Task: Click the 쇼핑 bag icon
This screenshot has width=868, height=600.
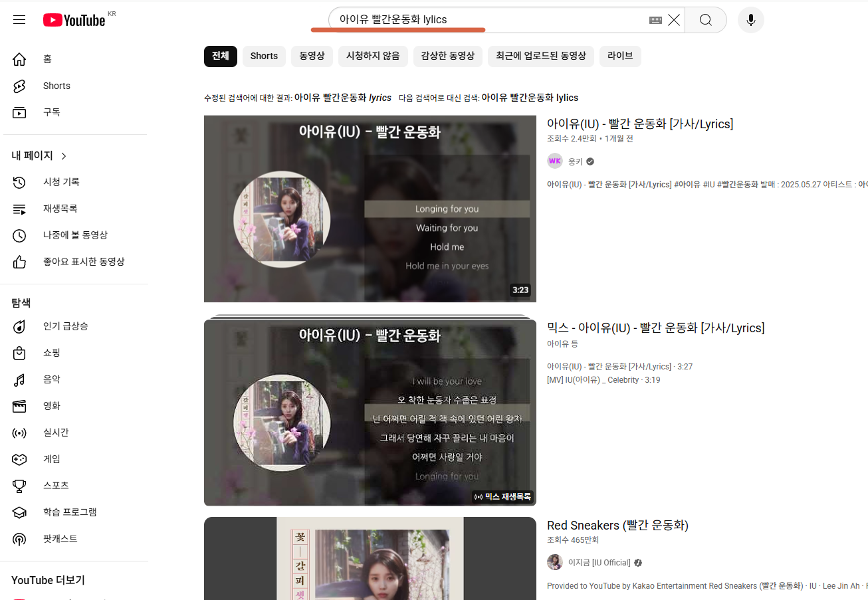Action: click(19, 353)
